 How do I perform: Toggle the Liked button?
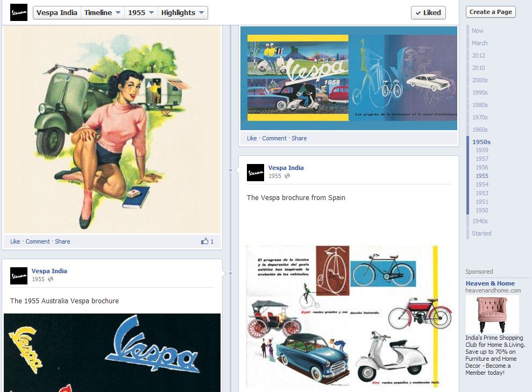pos(428,13)
